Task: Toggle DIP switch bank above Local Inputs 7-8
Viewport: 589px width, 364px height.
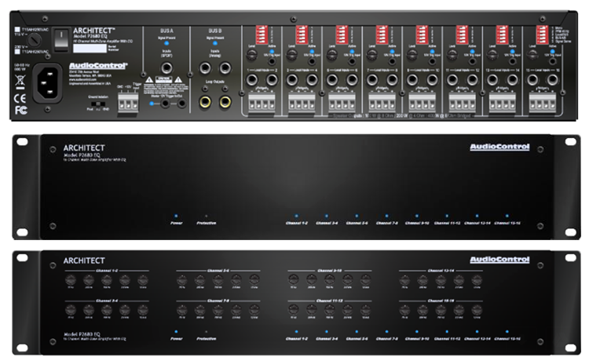Action: coord(382,35)
